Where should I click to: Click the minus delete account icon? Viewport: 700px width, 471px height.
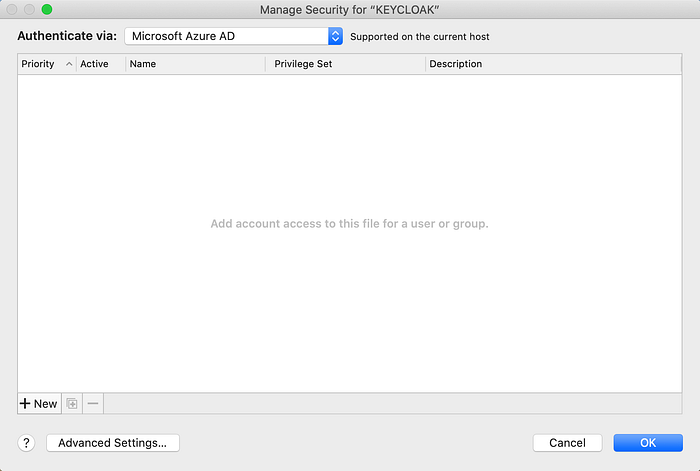click(x=93, y=404)
